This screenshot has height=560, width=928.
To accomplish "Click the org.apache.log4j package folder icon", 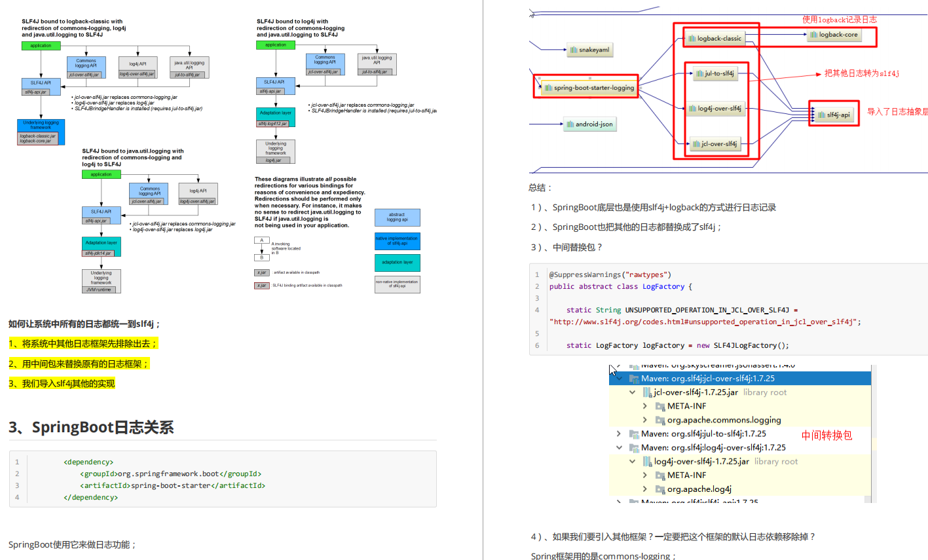I will pyautogui.click(x=660, y=489).
